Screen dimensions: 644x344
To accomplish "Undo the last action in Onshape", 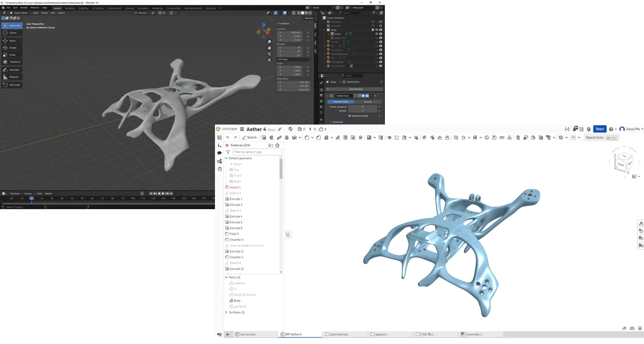I will pyautogui.click(x=228, y=137).
